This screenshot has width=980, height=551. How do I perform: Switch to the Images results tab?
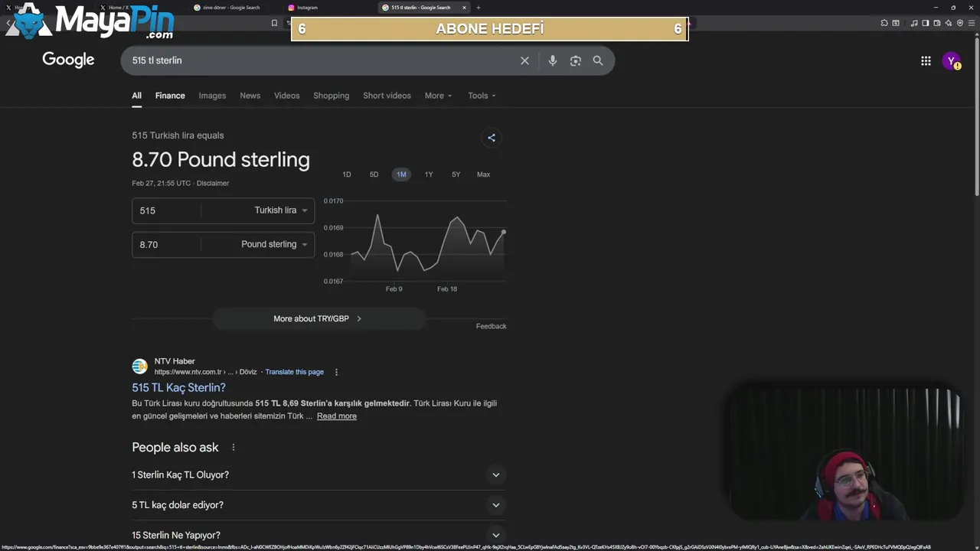[x=212, y=96]
